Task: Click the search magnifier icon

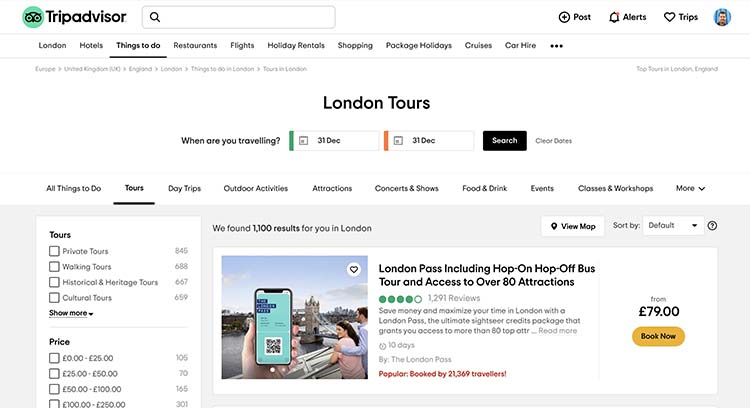Action: click(x=154, y=17)
